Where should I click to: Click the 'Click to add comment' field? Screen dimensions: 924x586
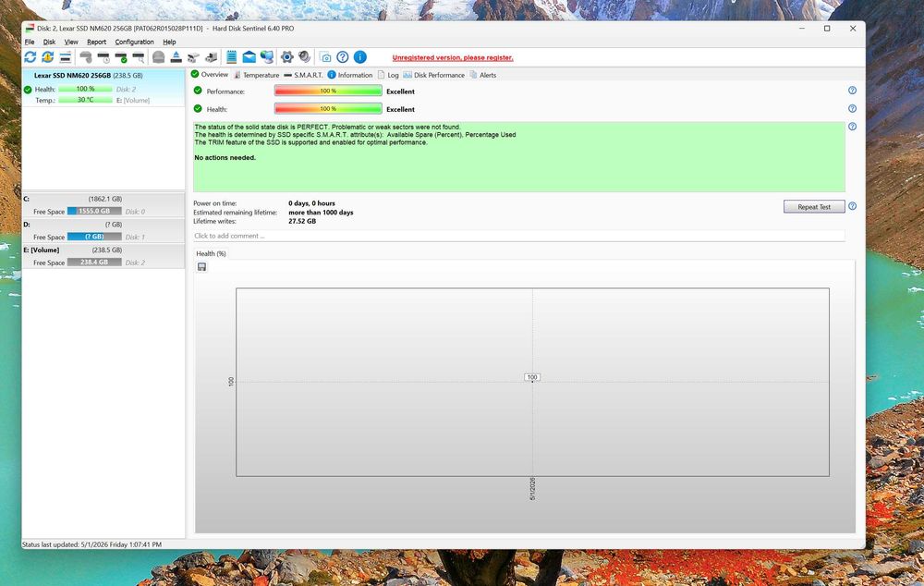click(518, 236)
